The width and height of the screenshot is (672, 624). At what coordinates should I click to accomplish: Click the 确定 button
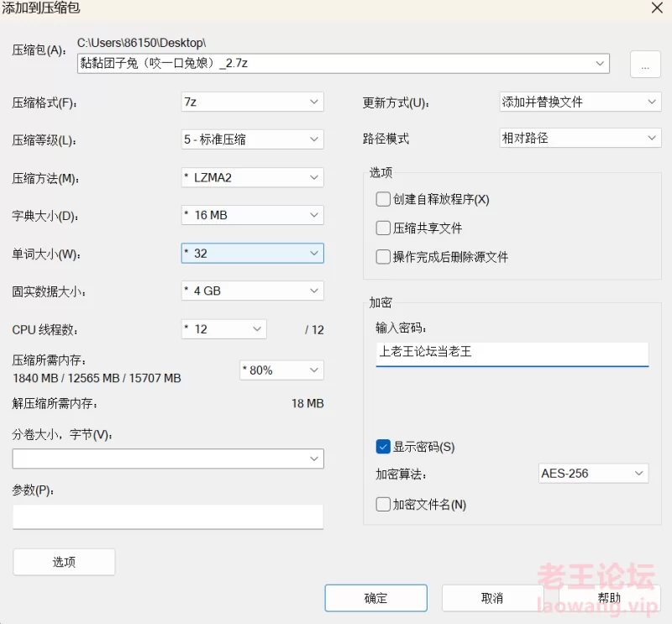(x=375, y=598)
